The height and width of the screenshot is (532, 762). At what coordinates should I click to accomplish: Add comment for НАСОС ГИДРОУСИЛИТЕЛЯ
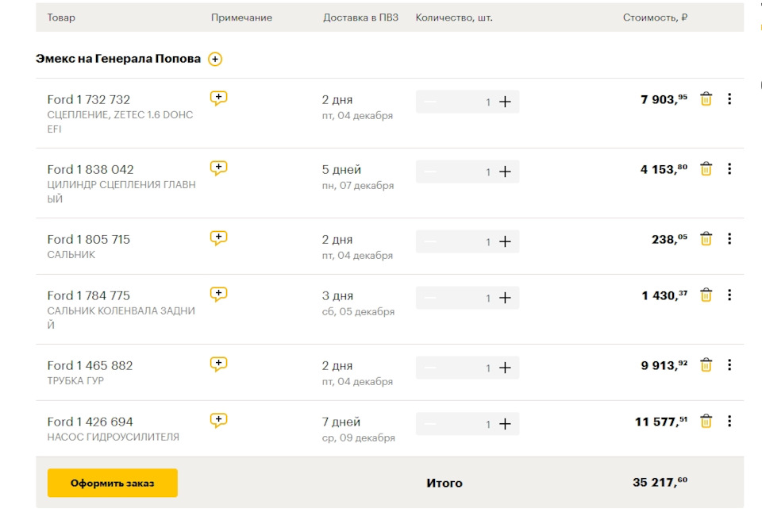[218, 421]
